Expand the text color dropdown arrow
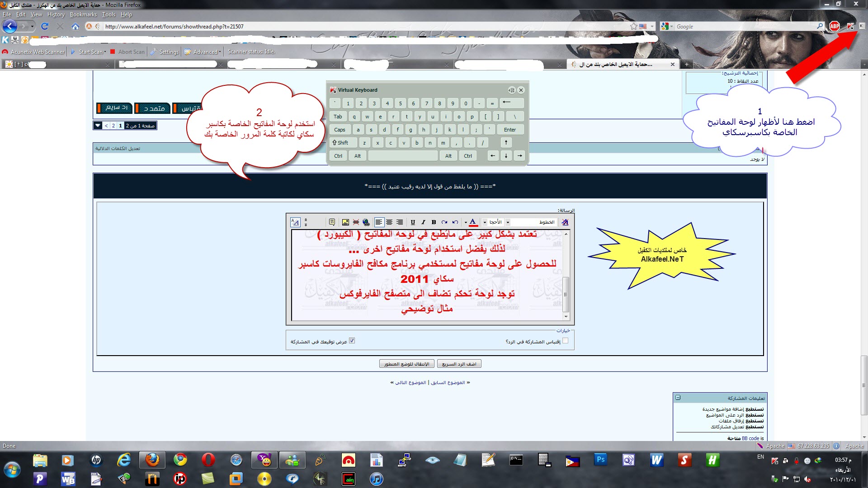Image resolution: width=868 pixels, height=488 pixels. (x=466, y=222)
